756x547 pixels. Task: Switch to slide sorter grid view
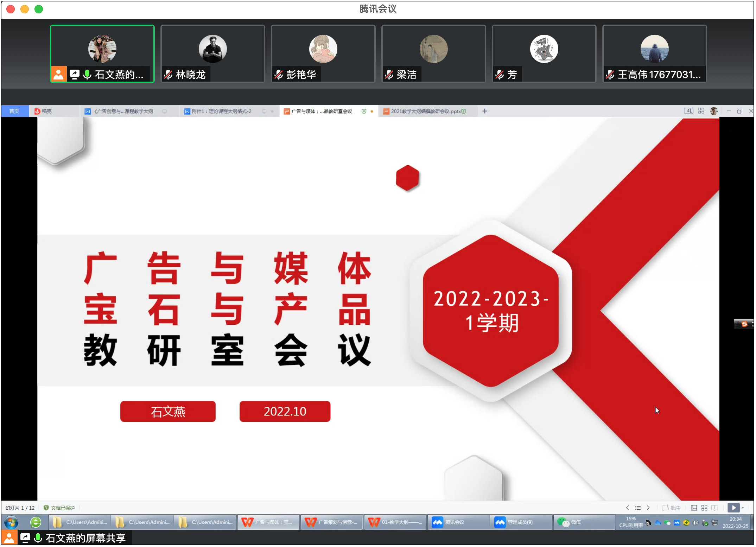click(704, 508)
